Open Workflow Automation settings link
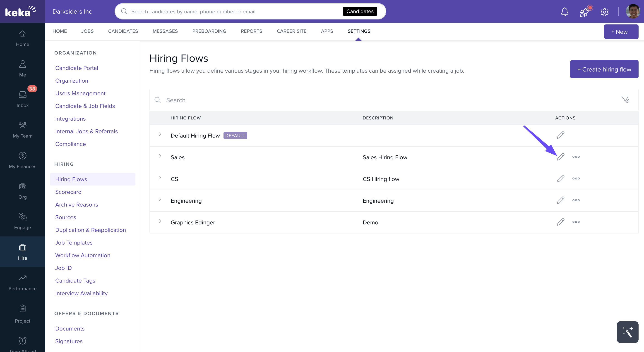The height and width of the screenshot is (352, 644). tap(82, 255)
